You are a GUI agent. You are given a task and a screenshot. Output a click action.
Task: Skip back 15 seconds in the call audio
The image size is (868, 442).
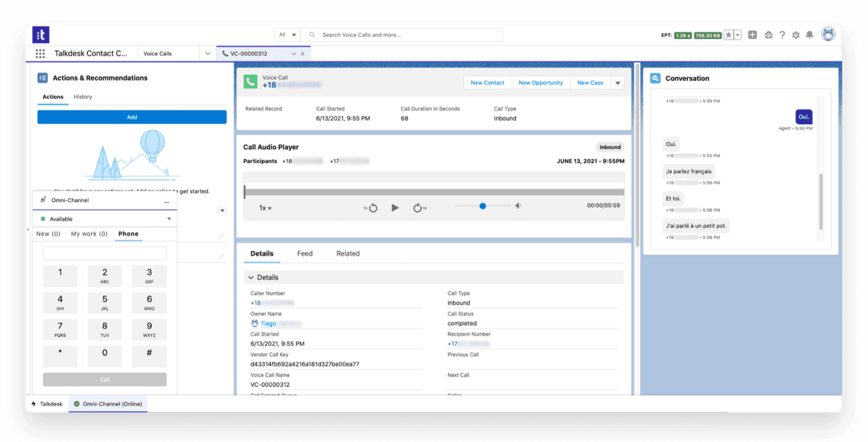(372, 208)
